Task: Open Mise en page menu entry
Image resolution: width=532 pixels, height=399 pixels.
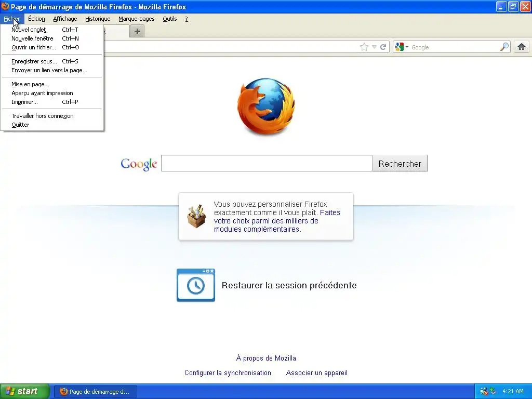Action: [x=52, y=84]
